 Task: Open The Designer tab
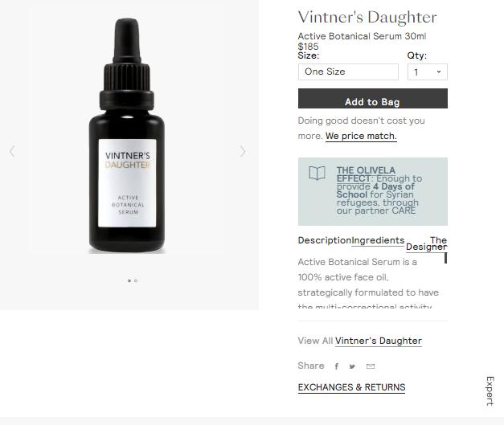(427, 243)
